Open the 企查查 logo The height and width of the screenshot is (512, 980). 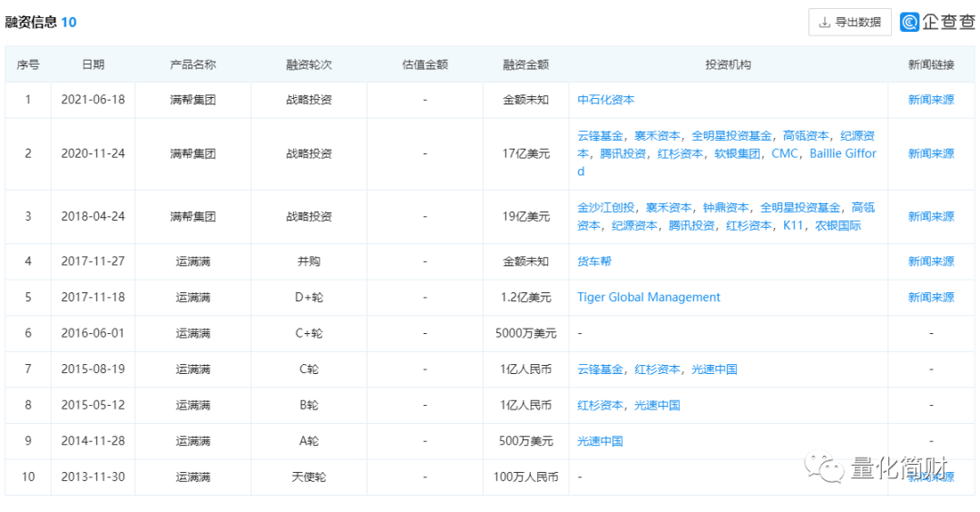pyautogui.click(x=937, y=22)
